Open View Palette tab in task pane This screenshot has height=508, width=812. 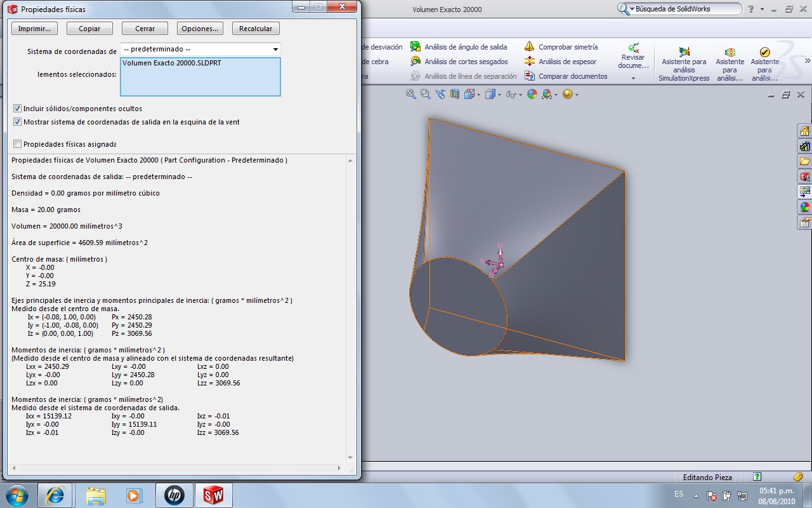point(804,192)
